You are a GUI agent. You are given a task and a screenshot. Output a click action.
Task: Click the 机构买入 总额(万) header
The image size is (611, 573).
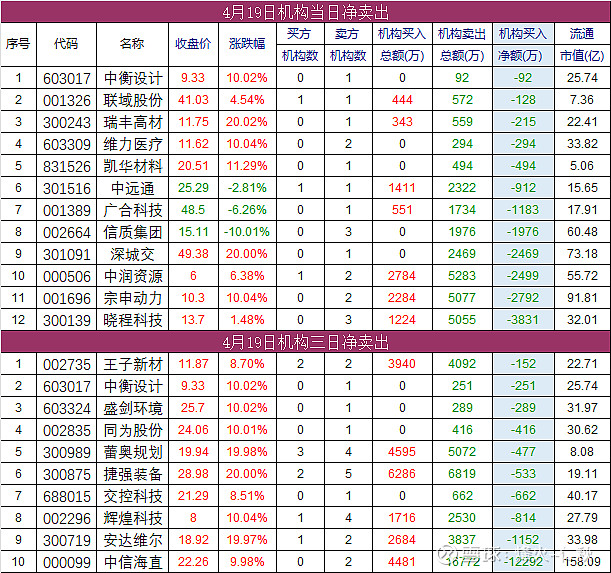pos(402,44)
